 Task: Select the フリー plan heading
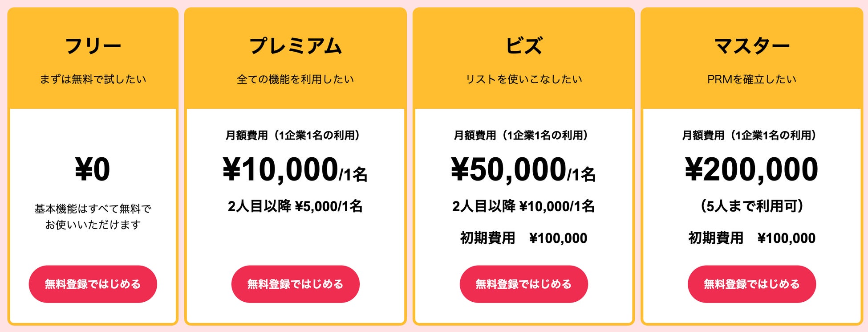(93, 46)
